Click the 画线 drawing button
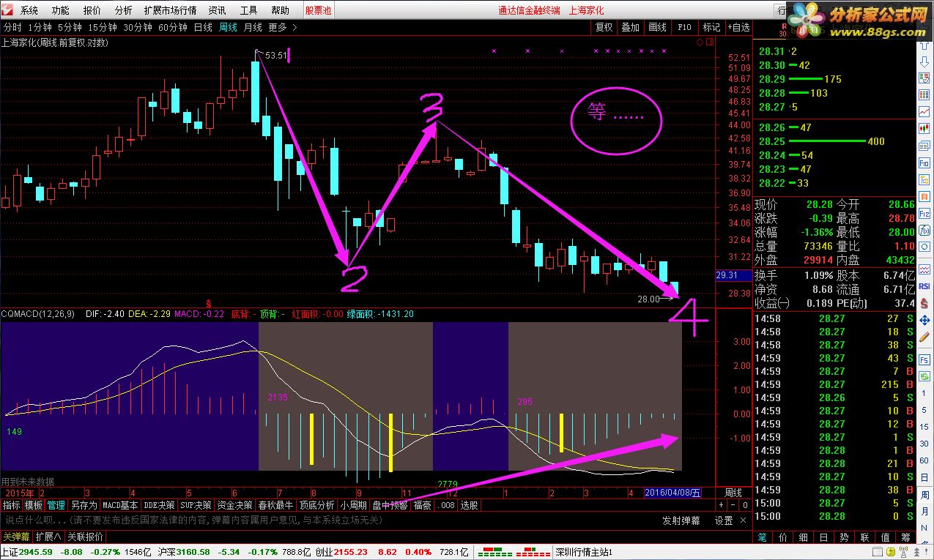Viewport: 934px width, 560px height. pyautogui.click(x=657, y=27)
